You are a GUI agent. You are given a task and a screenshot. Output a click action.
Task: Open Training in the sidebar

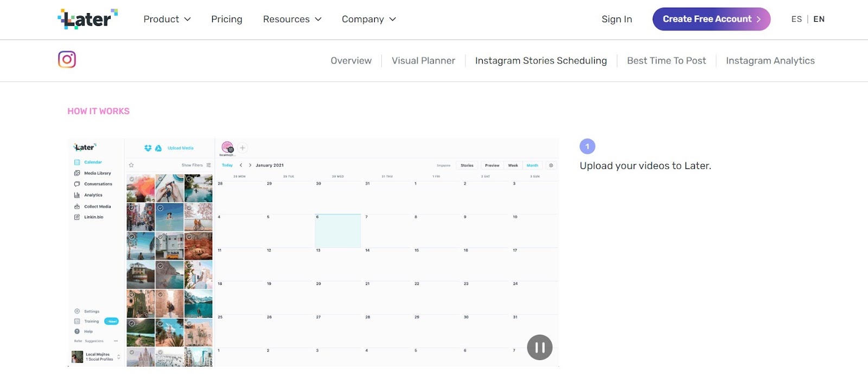(x=87, y=322)
